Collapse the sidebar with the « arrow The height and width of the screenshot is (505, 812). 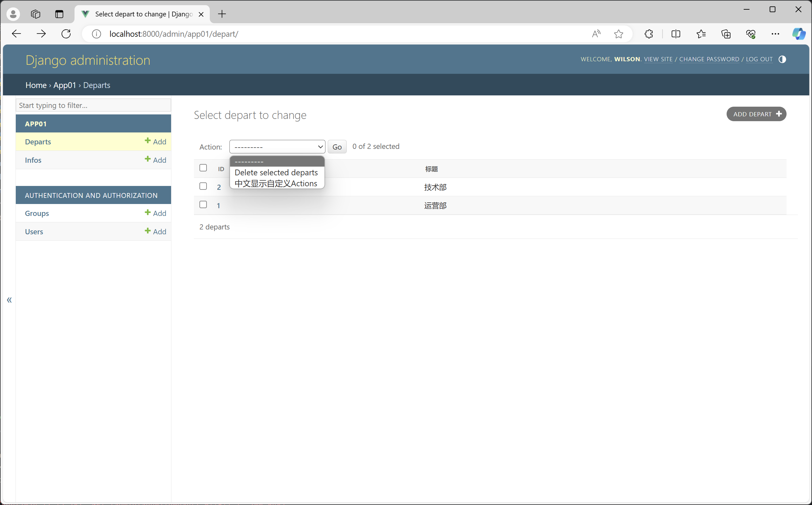[x=9, y=300]
